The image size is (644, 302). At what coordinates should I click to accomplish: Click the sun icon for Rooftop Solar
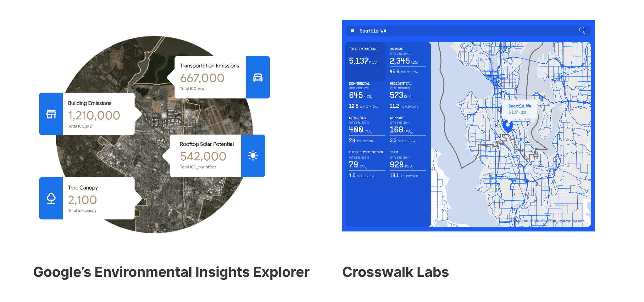[x=253, y=156]
